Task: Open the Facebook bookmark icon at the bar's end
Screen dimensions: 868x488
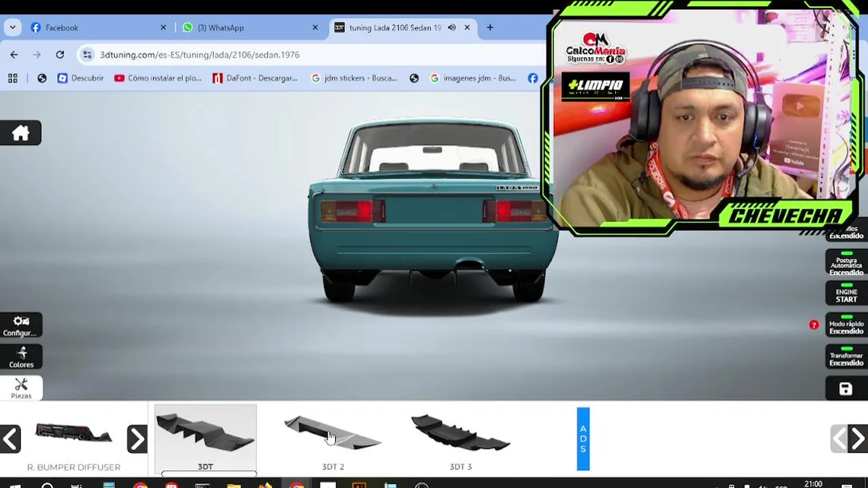Action: pyautogui.click(x=533, y=78)
